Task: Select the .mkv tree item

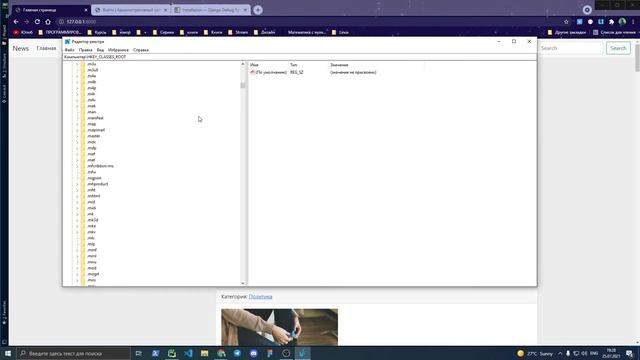Action: [x=91, y=232]
